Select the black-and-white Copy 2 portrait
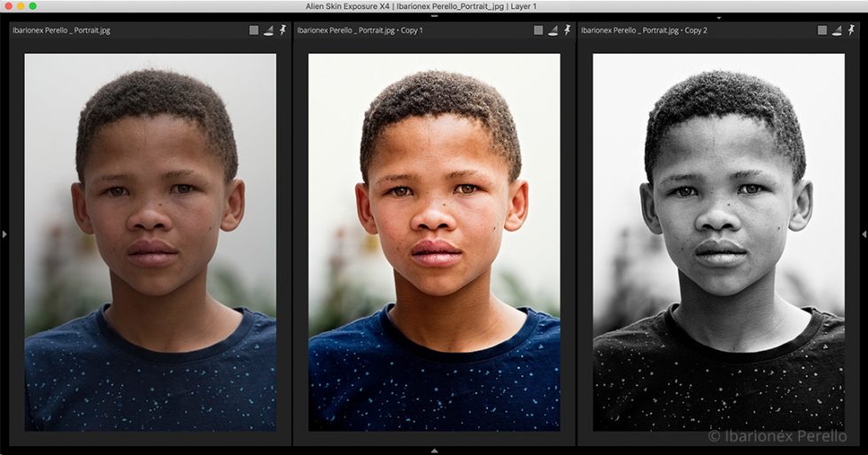Screen dimensions: 868x455 [x=718, y=242]
